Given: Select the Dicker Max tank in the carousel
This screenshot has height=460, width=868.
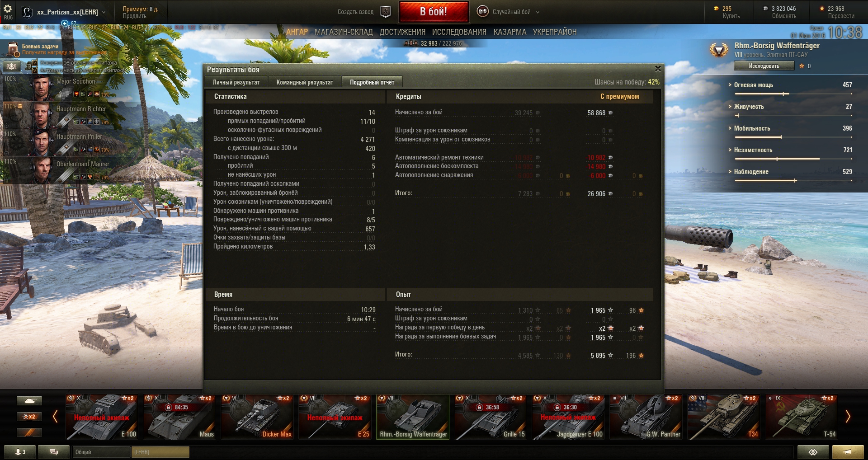Looking at the screenshot, I should [x=257, y=417].
